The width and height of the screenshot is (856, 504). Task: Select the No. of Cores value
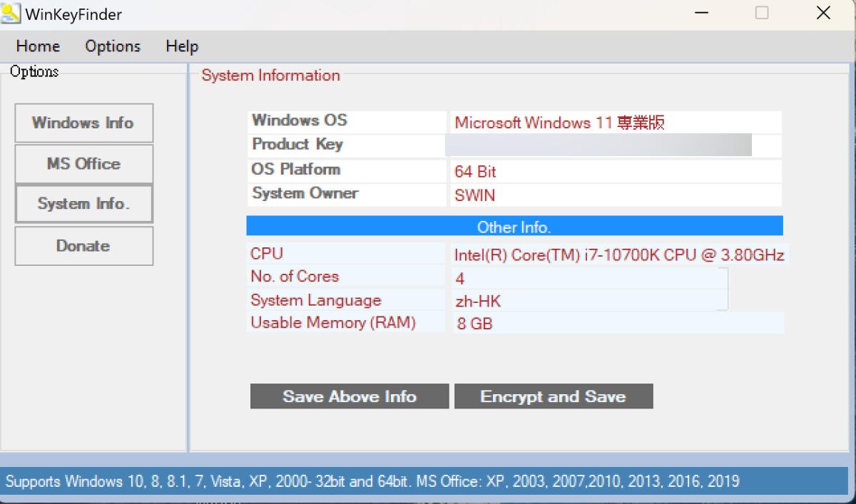click(x=589, y=278)
